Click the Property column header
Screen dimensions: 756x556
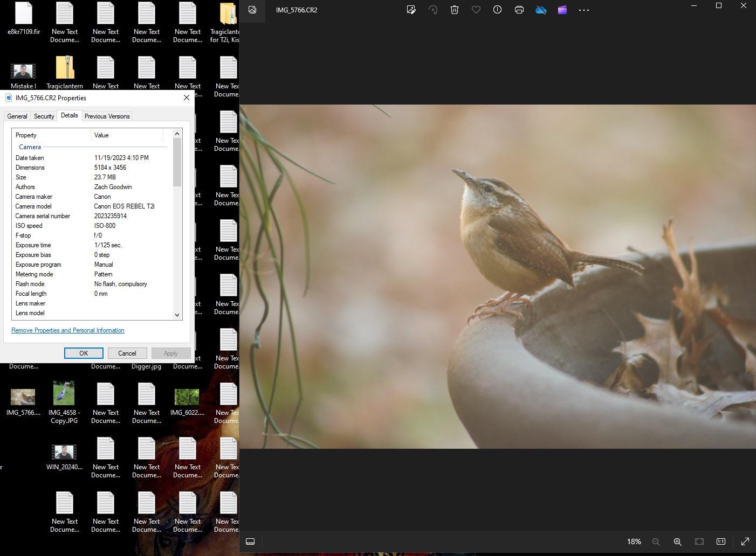(51, 135)
